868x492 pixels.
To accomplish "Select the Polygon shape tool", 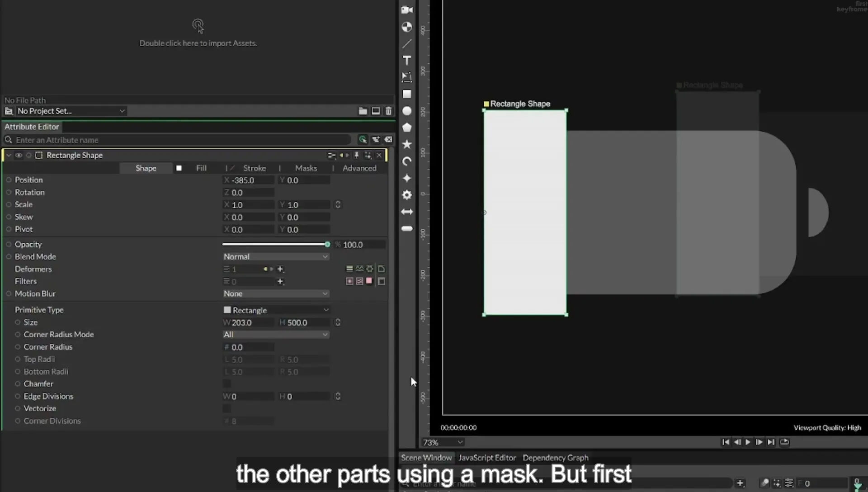I will (407, 128).
